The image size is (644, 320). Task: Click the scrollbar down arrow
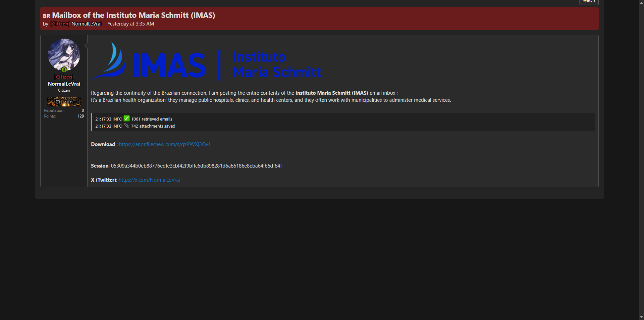tap(641, 317)
